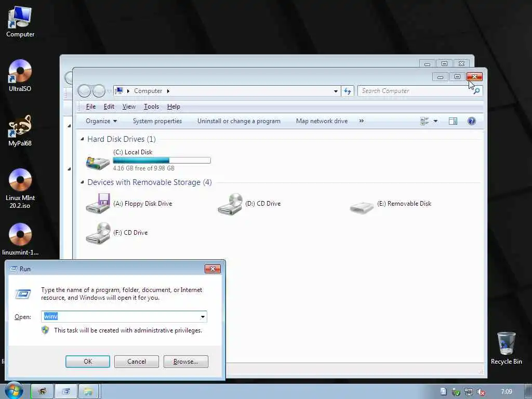Click Uninstall or change a program

pos(239,121)
